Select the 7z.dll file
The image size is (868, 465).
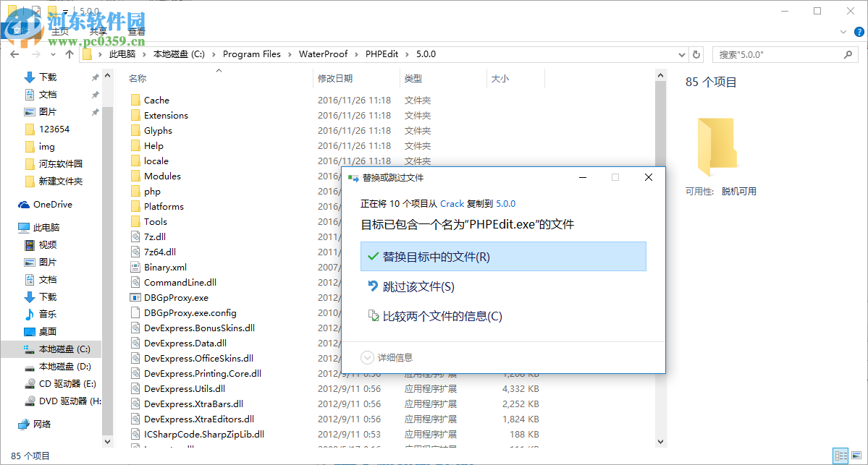pyautogui.click(x=152, y=236)
